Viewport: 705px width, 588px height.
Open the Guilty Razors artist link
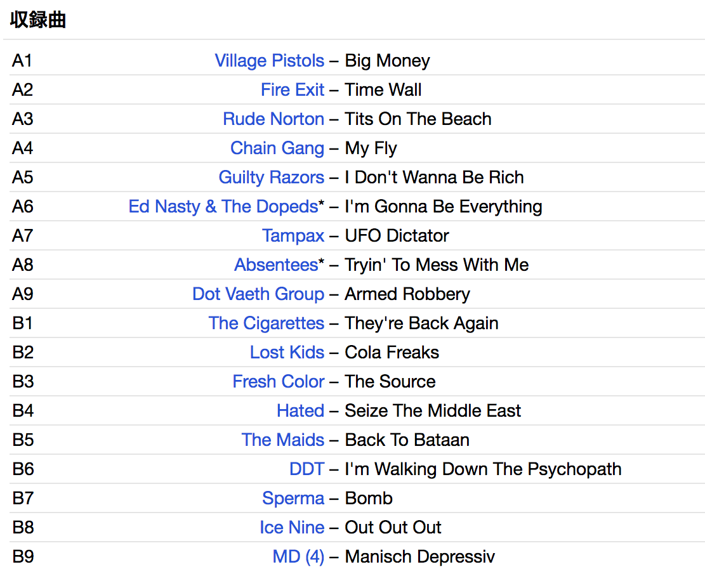tap(271, 178)
